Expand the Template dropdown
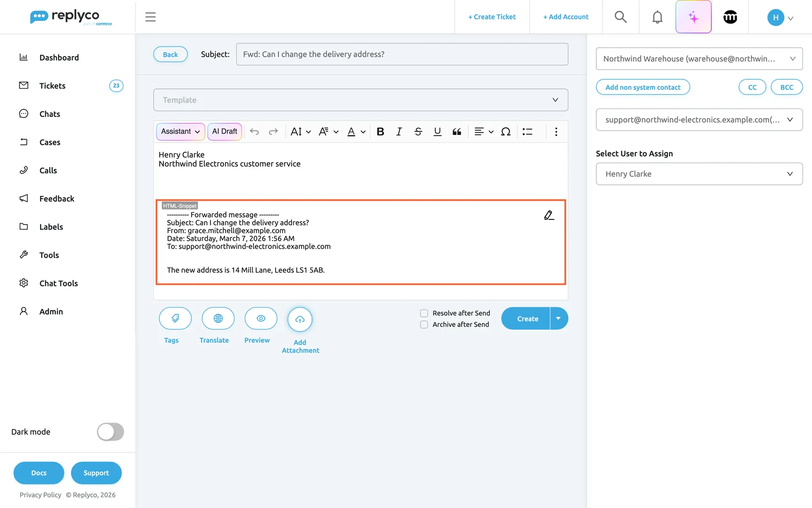This screenshot has height=508, width=812. pyautogui.click(x=360, y=100)
